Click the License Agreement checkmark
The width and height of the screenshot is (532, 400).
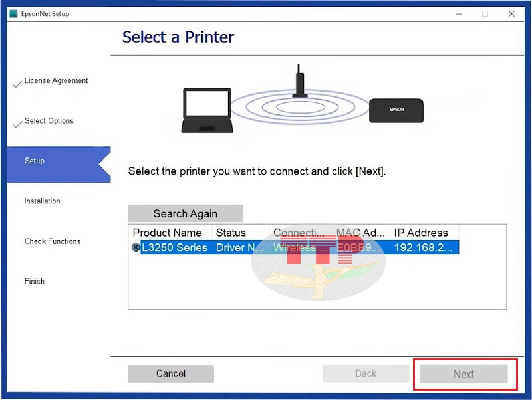[17, 84]
